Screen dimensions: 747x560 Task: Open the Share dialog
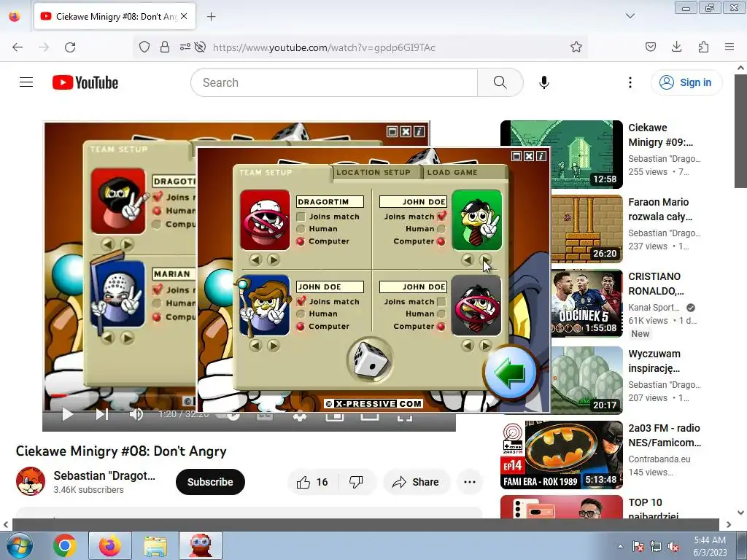point(415,482)
